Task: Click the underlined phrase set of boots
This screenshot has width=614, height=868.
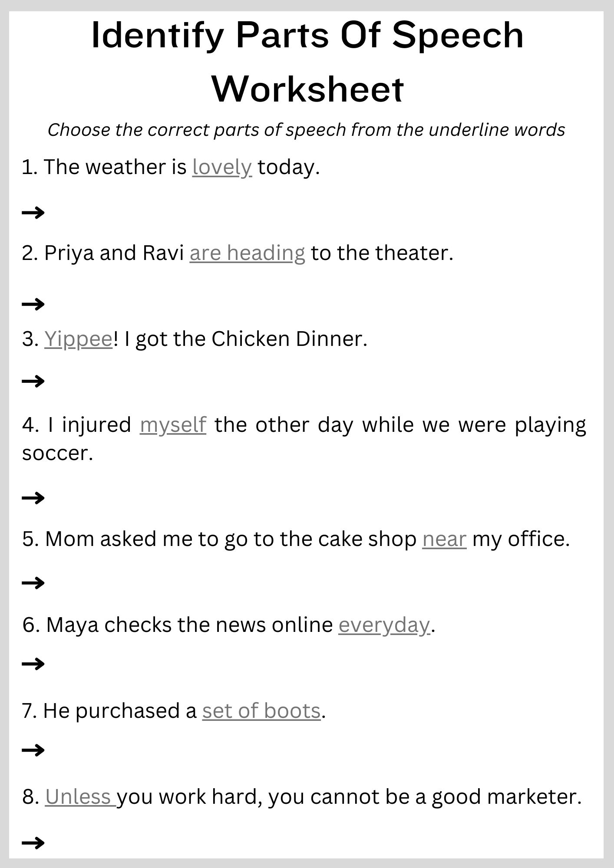Action: 261,711
